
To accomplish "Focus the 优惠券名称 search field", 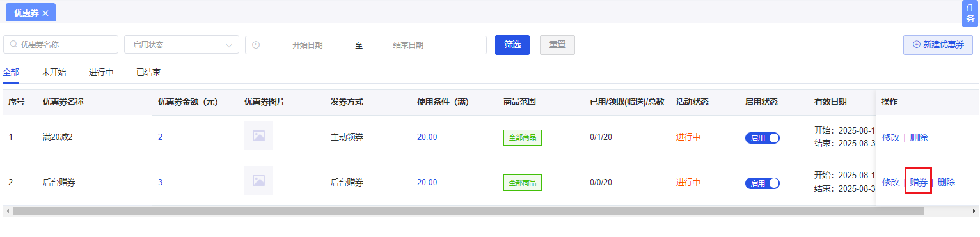I will [61, 45].
